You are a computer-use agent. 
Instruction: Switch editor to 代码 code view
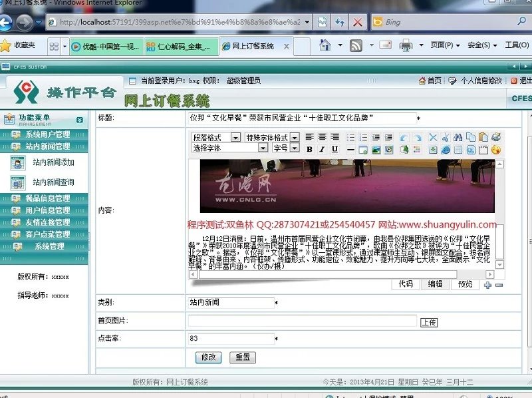[406, 284]
